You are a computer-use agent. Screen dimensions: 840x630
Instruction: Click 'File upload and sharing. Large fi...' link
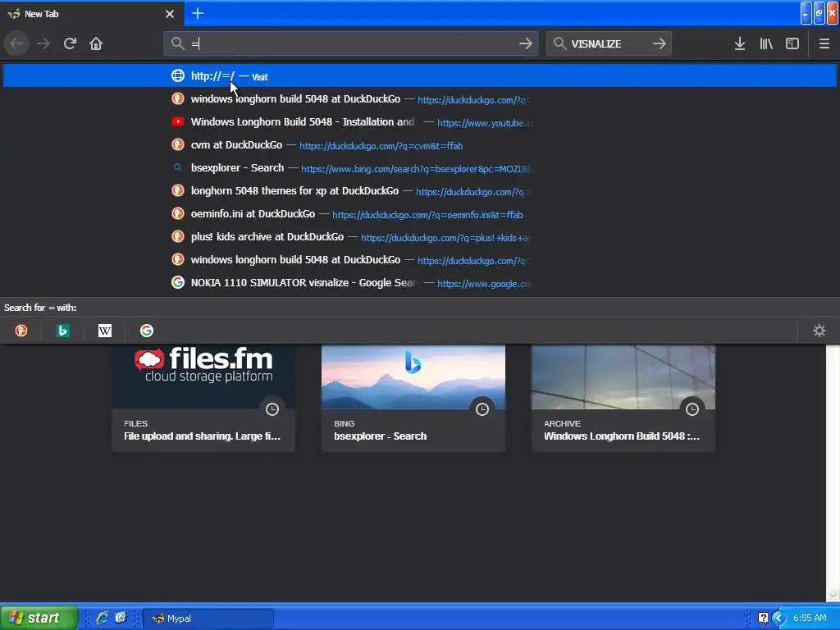pyautogui.click(x=202, y=436)
